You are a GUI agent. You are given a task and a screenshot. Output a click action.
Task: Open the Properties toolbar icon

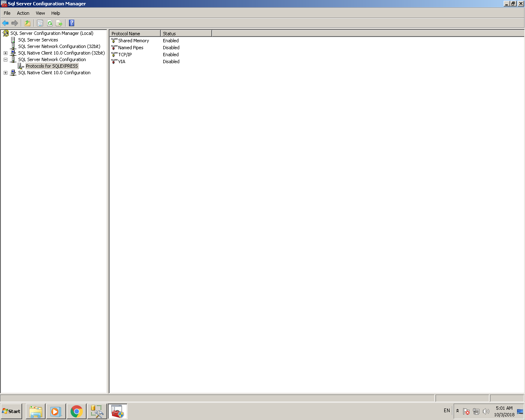tap(40, 23)
